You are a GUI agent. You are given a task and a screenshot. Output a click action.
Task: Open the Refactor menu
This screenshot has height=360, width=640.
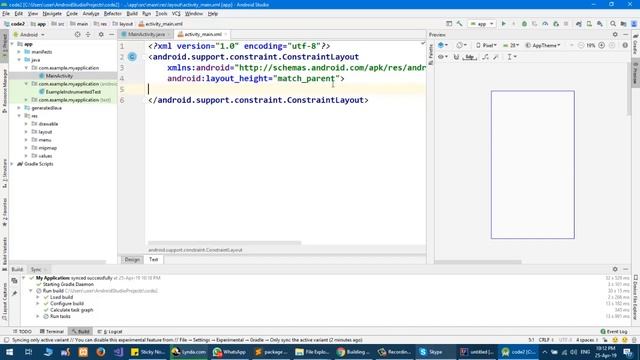[113, 13]
